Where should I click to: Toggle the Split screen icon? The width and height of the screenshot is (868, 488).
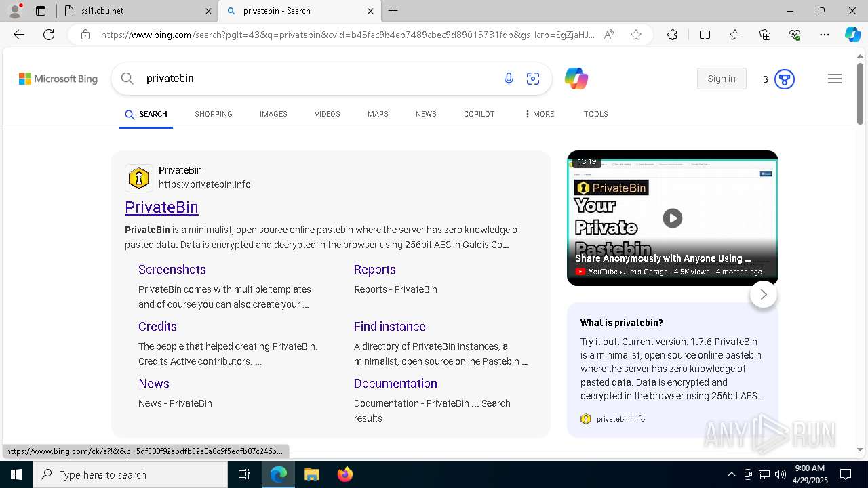click(705, 35)
